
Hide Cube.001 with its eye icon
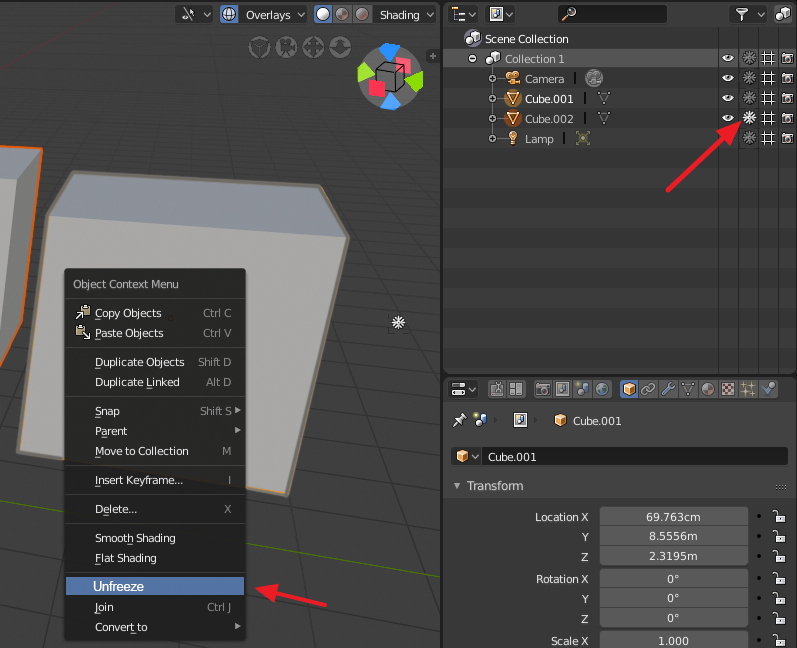tap(728, 98)
